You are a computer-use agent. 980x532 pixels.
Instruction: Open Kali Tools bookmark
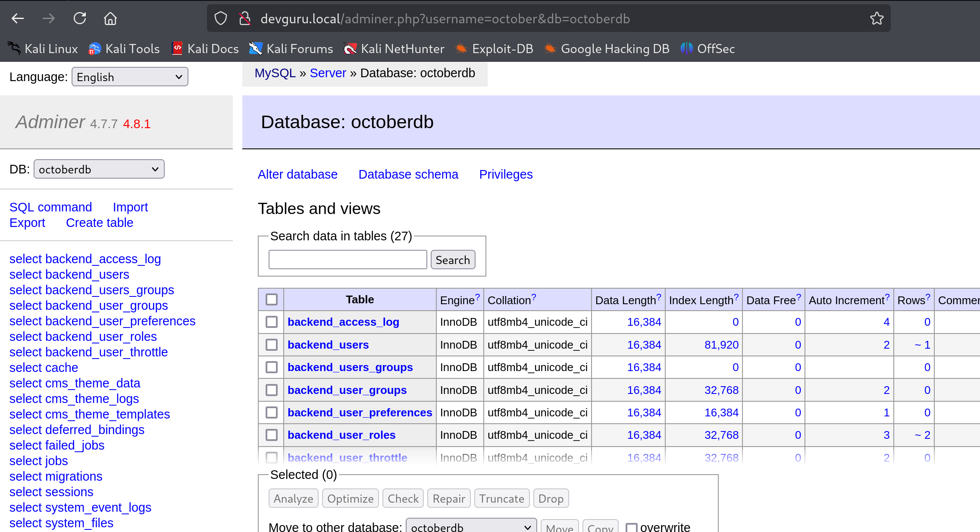coord(124,49)
